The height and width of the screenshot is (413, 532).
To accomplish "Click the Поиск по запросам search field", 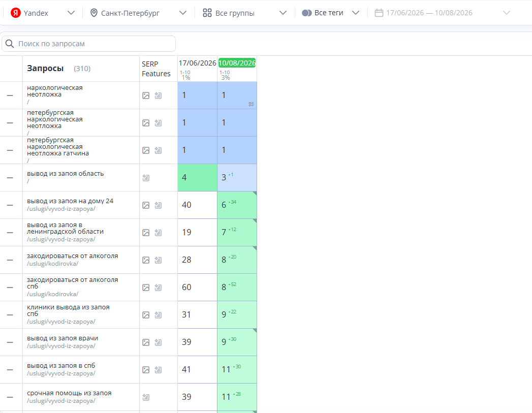I will tap(88, 44).
